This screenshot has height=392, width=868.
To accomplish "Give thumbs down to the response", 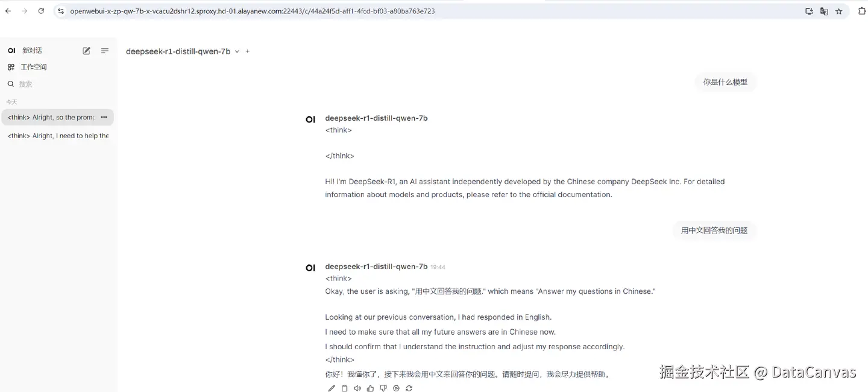I will coord(383,388).
